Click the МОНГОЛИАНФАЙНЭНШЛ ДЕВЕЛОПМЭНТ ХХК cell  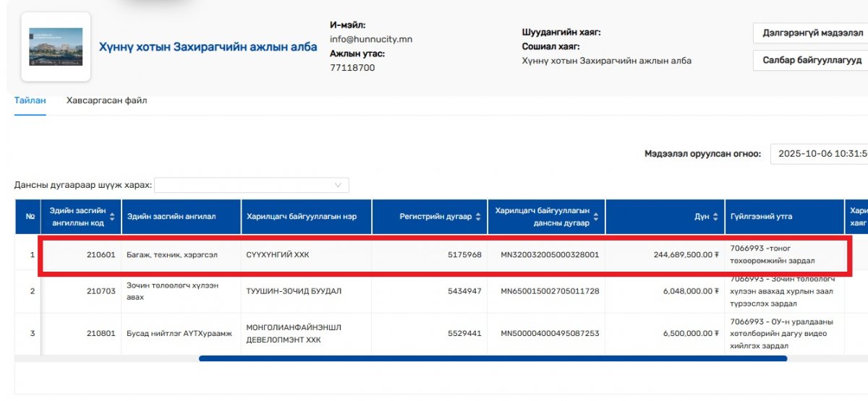(306, 333)
